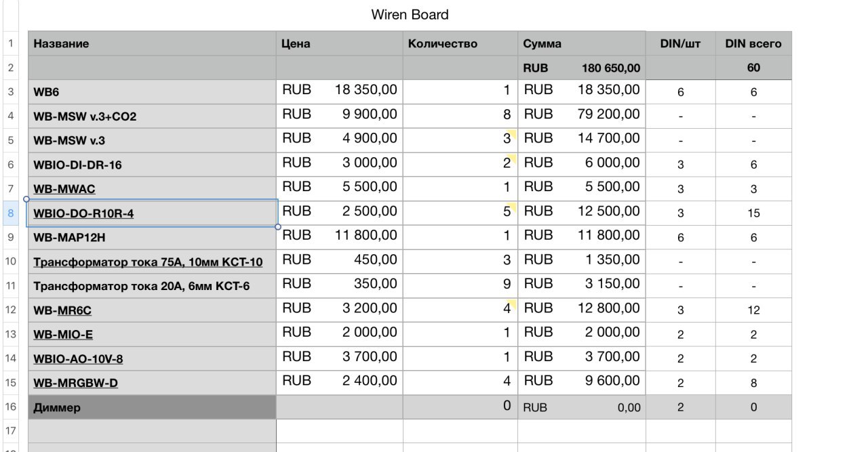The height and width of the screenshot is (452, 868).
Task: Select row 16 header number
Action: point(11,407)
